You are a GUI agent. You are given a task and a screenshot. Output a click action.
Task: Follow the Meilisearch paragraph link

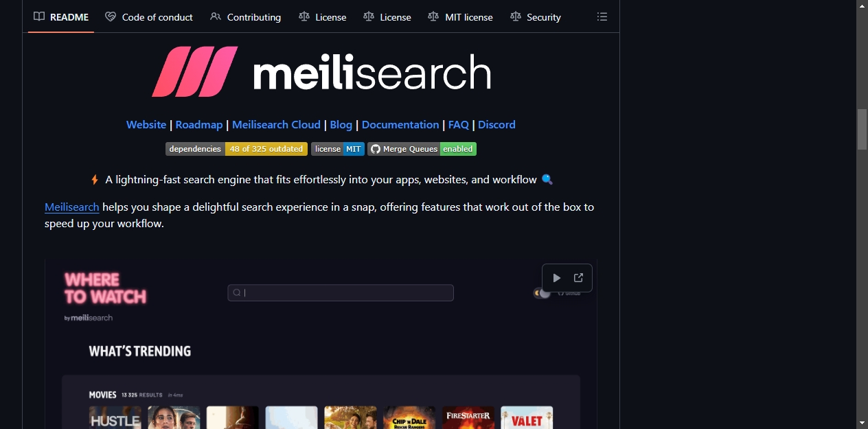[x=72, y=207]
